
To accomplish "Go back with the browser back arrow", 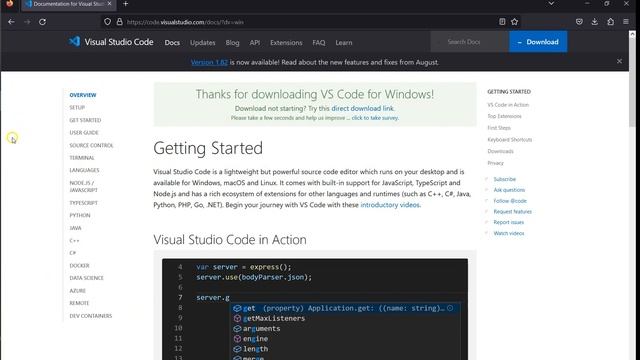I will point(11,22).
